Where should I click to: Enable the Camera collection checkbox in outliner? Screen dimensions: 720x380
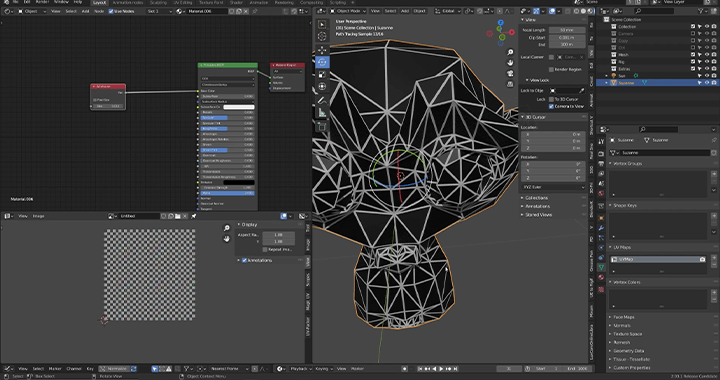(693, 34)
